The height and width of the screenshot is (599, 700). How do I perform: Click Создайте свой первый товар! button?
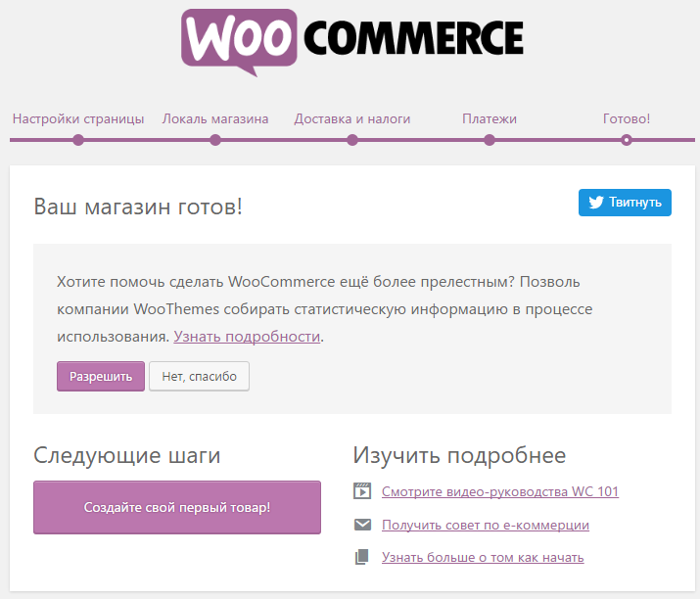coord(177,508)
